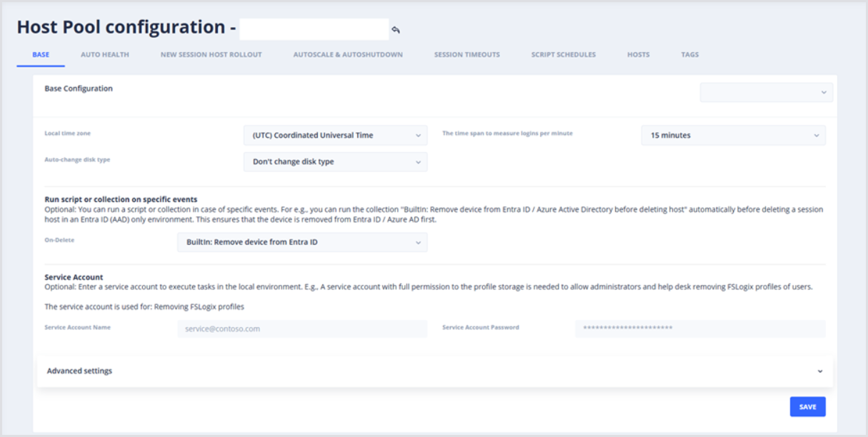
Task: Click the Advanced settings chevron arrow
Action: (x=819, y=371)
